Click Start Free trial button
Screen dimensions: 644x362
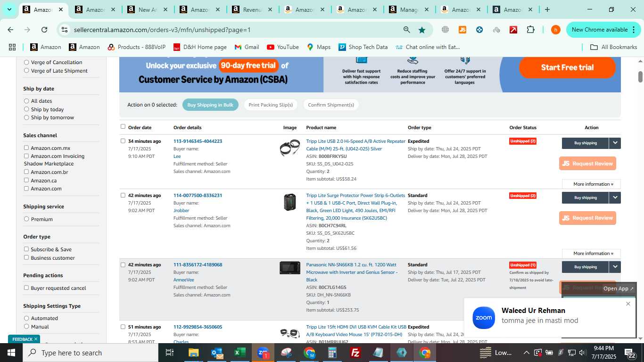(567, 67)
